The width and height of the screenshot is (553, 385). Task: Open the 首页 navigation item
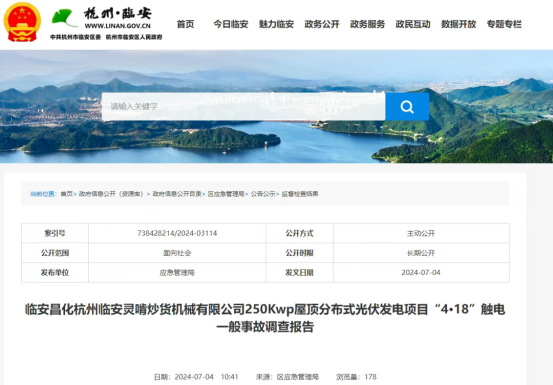click(x=185, y=24)
